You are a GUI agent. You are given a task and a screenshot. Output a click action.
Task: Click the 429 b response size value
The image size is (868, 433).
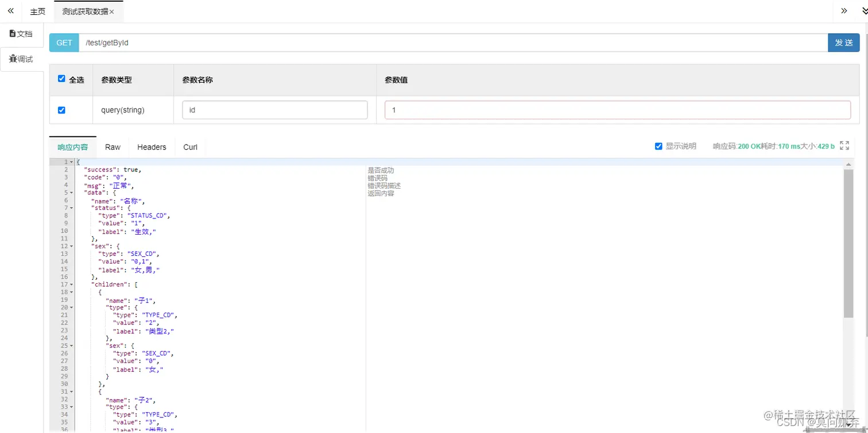pos(826,146)
